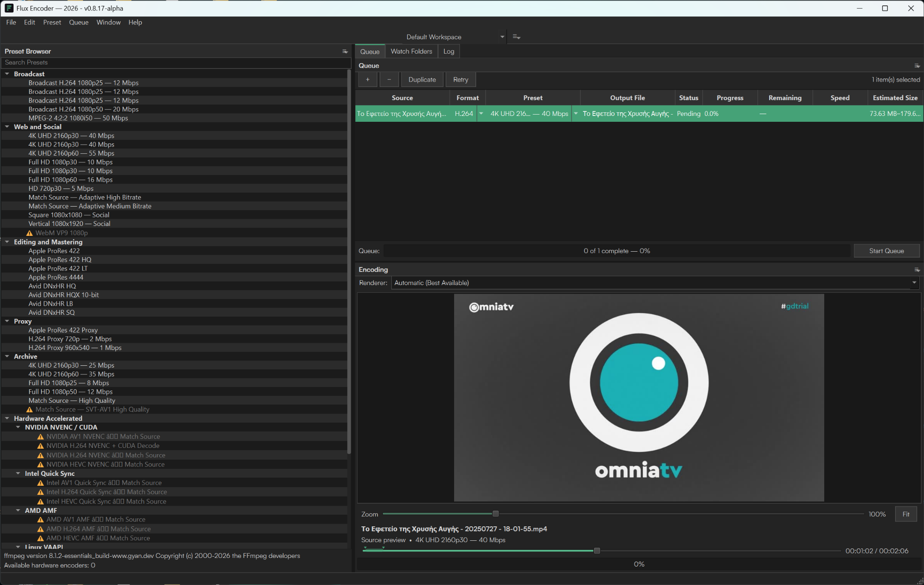Open the Encoding panel options menu icon
The image size is (924, 585).
(917, 270)
